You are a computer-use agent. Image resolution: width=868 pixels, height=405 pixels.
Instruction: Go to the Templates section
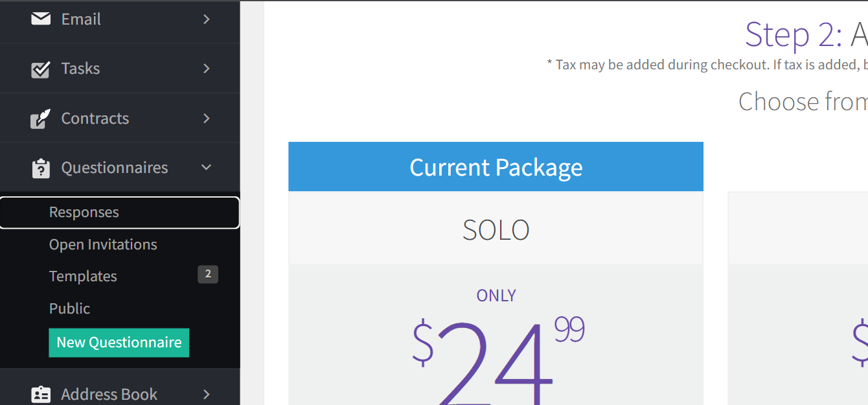[83, 276]
